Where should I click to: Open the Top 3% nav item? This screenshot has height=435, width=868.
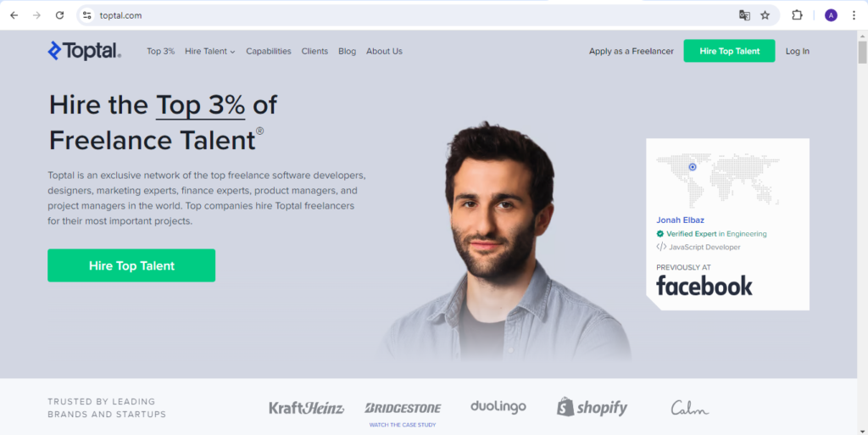(x=160, y=51)
